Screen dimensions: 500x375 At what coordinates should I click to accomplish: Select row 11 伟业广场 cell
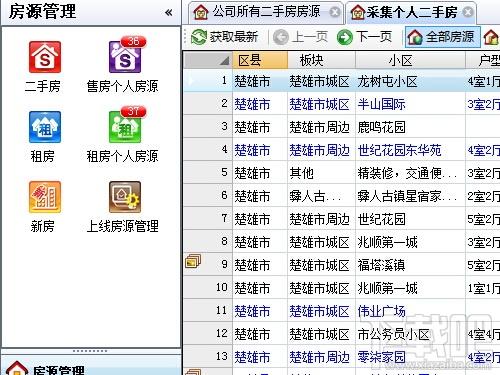[x=410, y=311]
